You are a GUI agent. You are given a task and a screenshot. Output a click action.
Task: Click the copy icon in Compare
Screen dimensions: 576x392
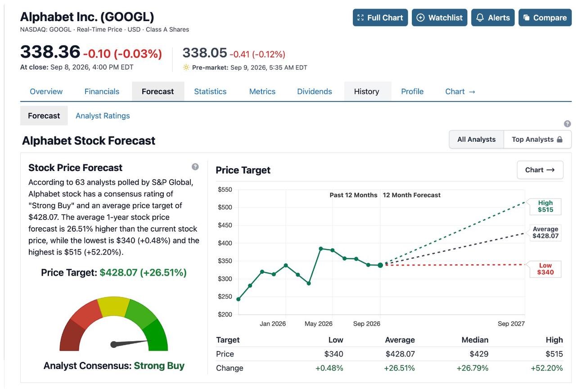tap(526, 18)
